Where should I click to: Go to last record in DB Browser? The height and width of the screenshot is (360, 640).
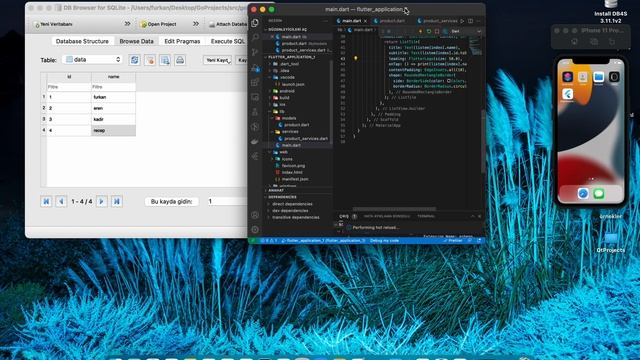[117, 201]
